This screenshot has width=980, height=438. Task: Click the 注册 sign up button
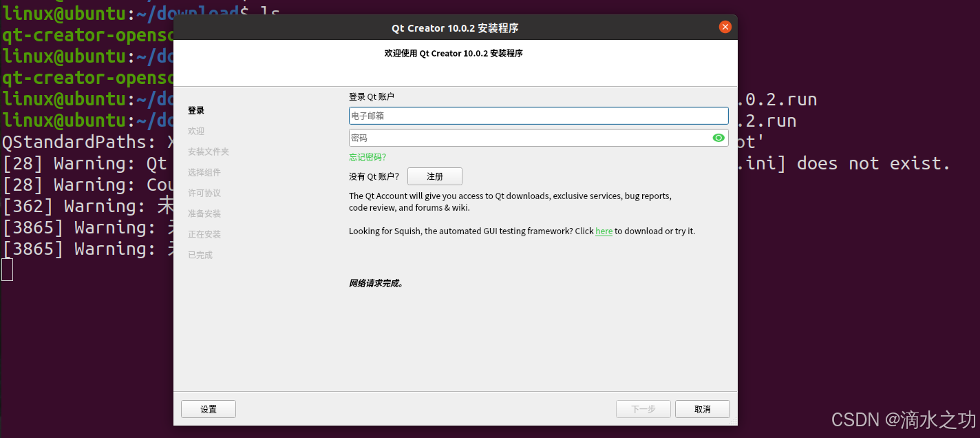[435, 176]
